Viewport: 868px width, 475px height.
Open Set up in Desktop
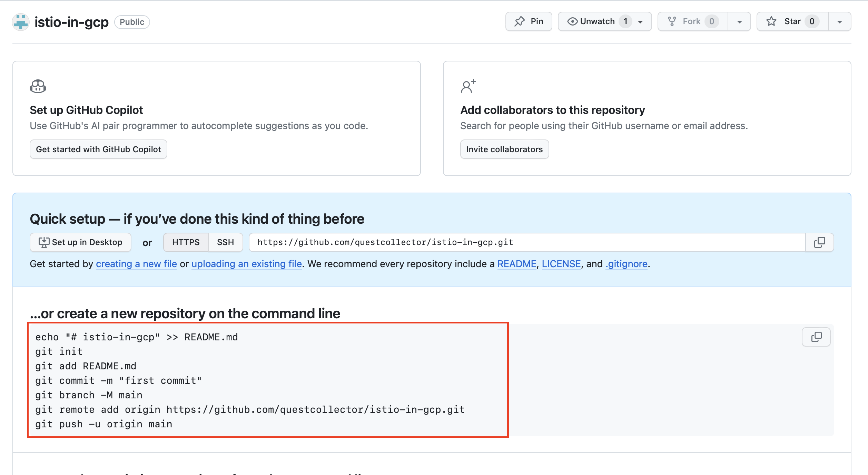[x=80, y=242]
